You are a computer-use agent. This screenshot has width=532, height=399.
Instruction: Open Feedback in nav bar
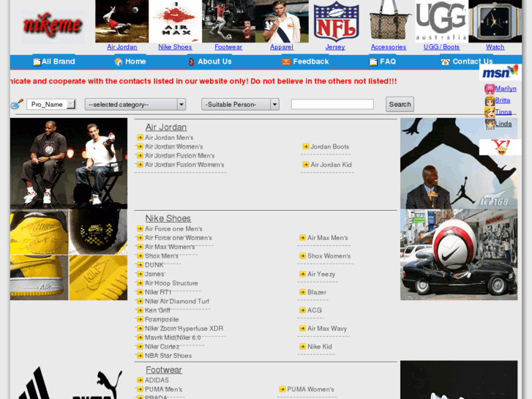(x=311, y=61)
